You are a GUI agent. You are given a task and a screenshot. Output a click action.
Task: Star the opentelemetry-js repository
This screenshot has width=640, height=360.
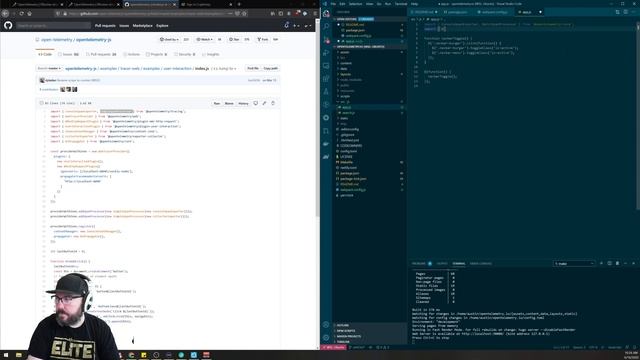[234, 40]
